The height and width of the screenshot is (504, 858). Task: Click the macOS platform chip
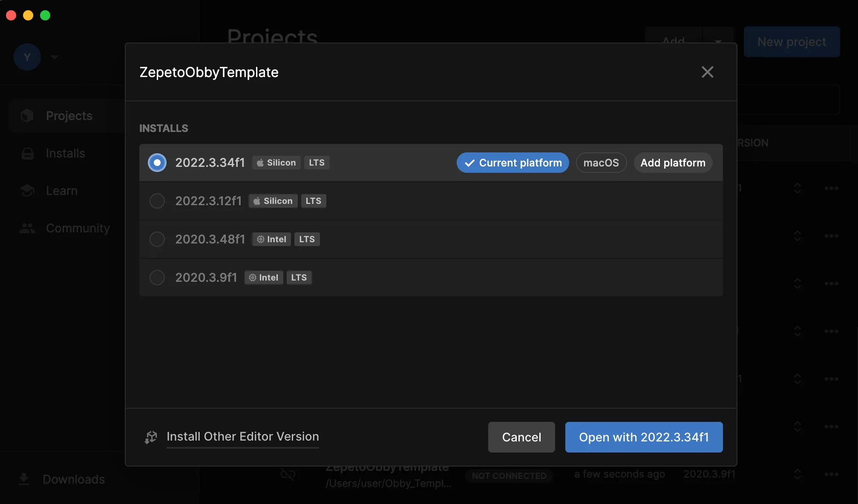(x=601, y=163)
